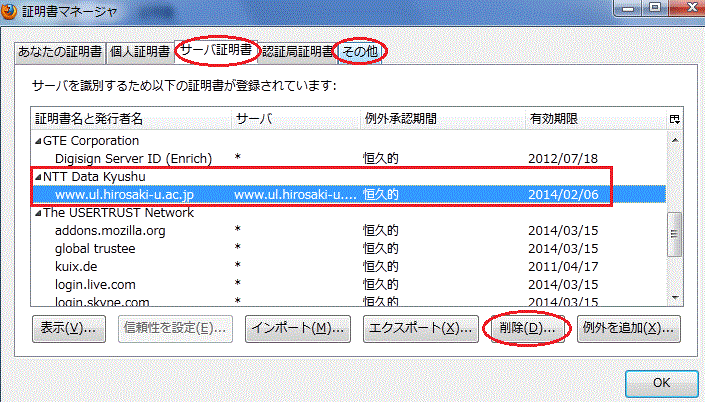Click The USERTRUST Network group label
Screen dimensions: 705x402
118,213
